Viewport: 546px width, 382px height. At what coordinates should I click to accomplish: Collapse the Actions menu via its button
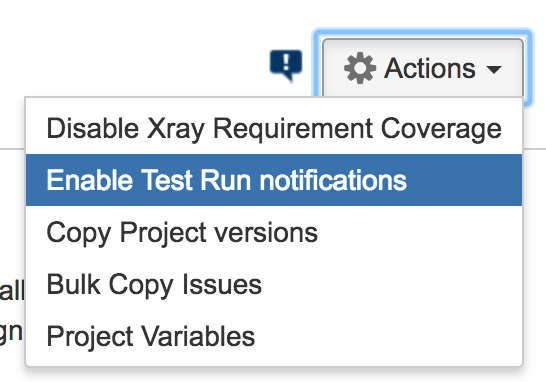click(x=423, y=68)
